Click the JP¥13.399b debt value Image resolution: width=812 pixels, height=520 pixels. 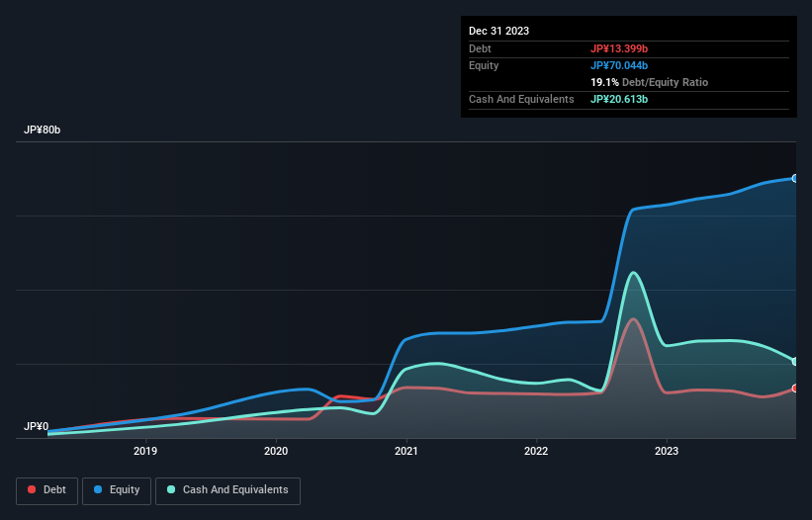[619, 48]
